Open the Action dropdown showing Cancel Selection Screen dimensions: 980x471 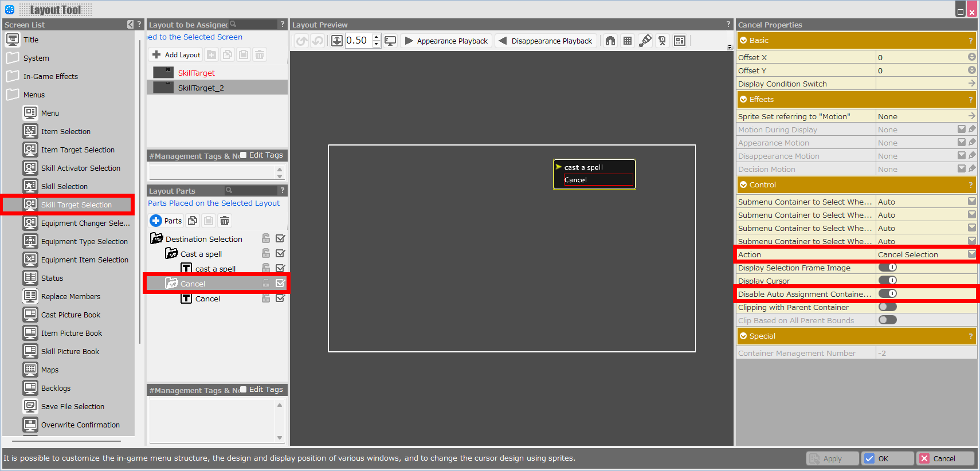tap(971, 254)
